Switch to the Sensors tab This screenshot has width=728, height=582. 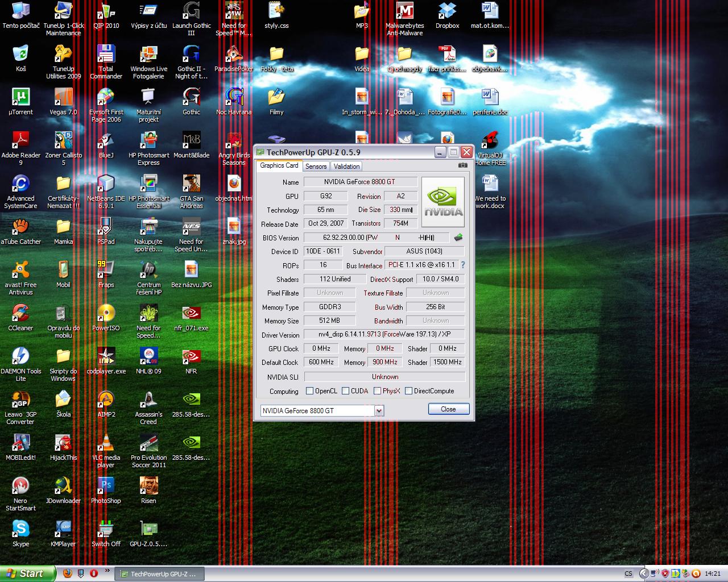coord(316,167)
